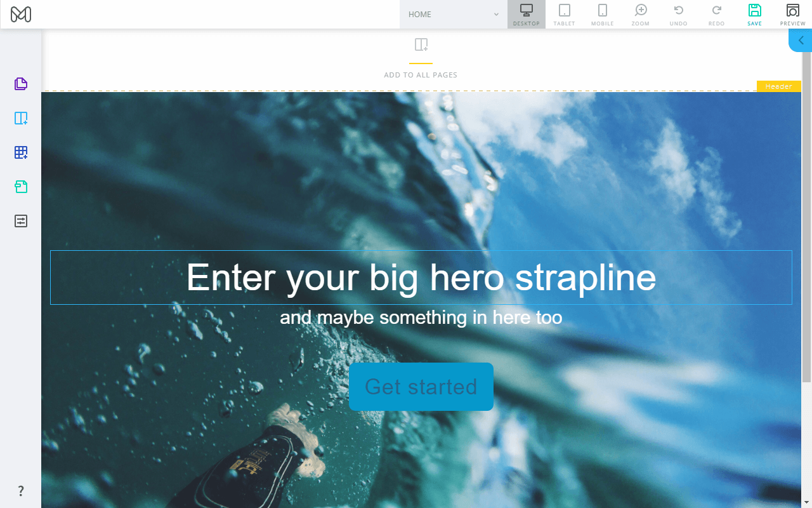812x508 pixels.
Task: Click the Get started button
Action: click(421, 387)
